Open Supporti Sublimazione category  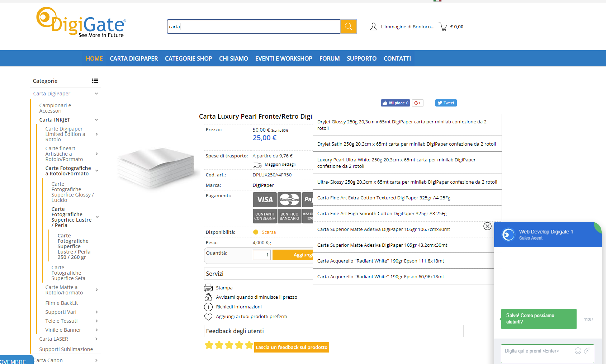tap(66, 349)
